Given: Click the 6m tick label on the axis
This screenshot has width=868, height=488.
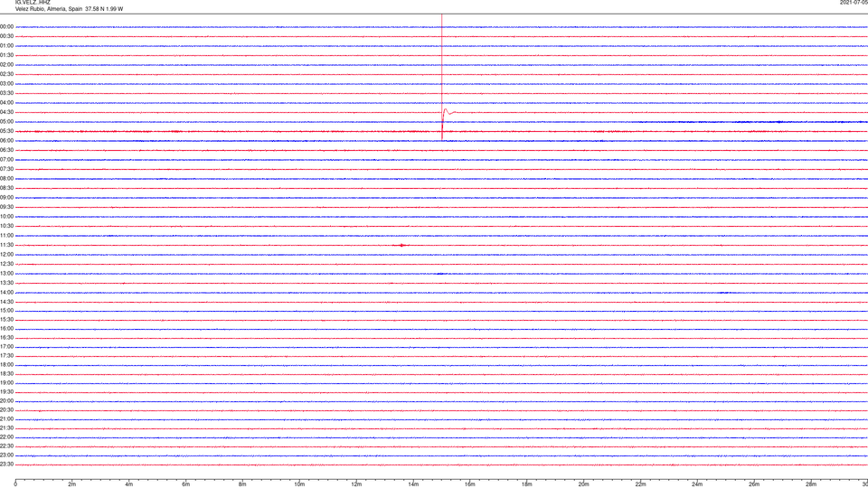Looking at the screenshot, I should 185,484.
